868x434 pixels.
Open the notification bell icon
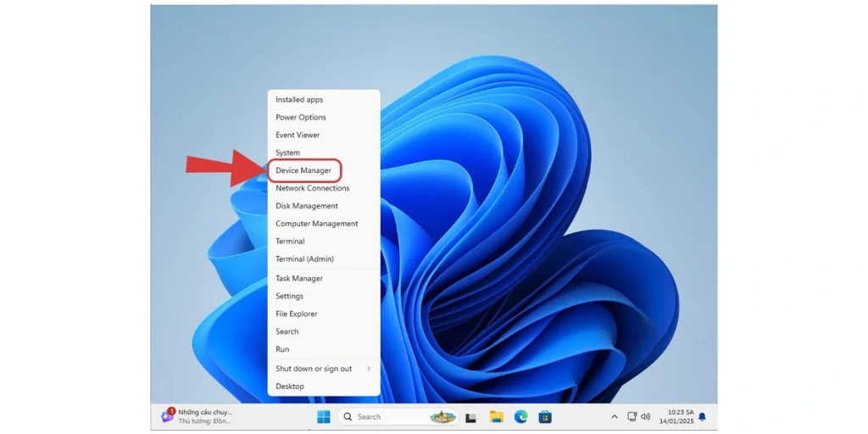click(x=702, y=417)
